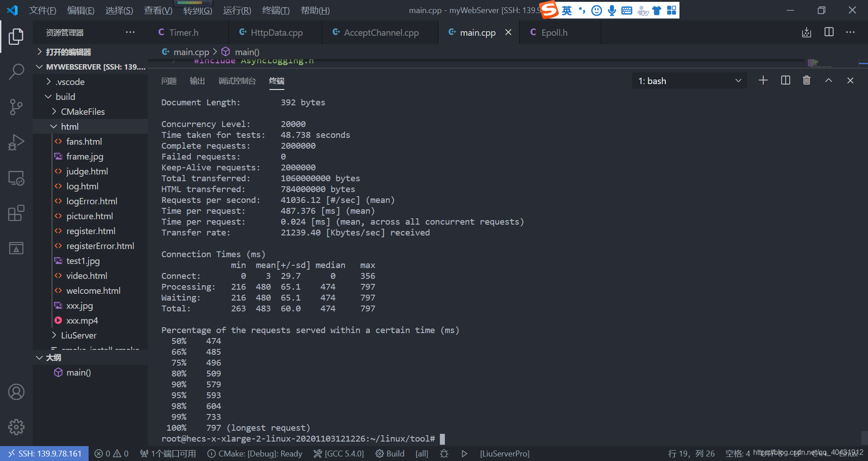Click the build icon in editor title bar

pyautogui.click(x=807, y=32)
